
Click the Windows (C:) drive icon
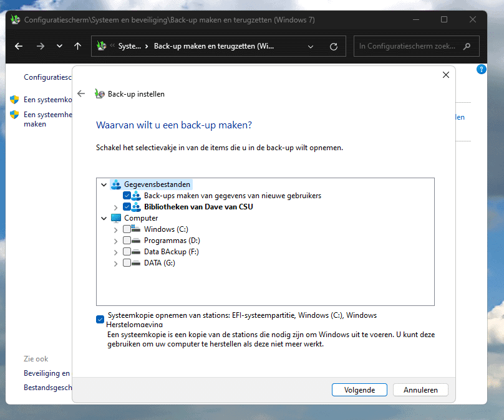[137, 229]
